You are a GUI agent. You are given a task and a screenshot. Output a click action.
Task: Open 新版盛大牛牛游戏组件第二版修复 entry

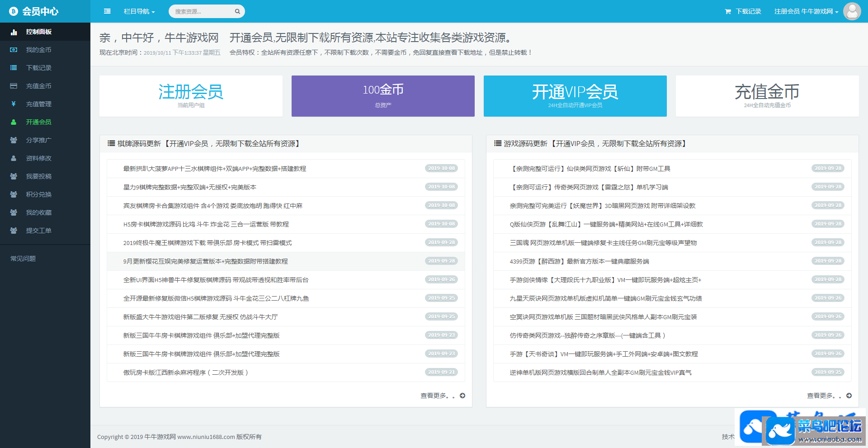tap(286, 317)
